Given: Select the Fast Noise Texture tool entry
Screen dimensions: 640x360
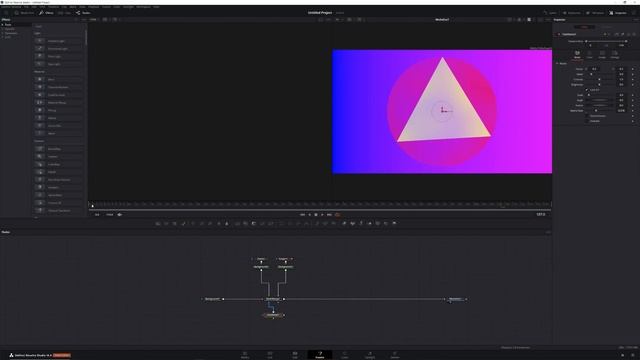Looking at the screenshot, I should click(x=59, y=180).
